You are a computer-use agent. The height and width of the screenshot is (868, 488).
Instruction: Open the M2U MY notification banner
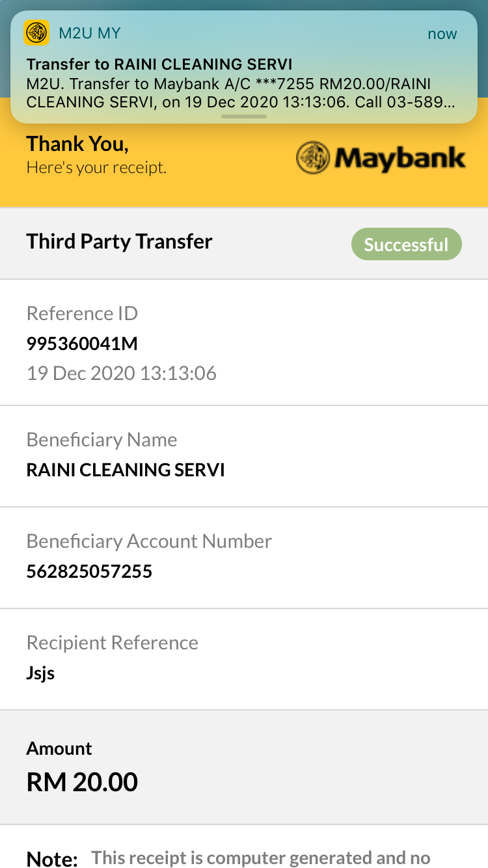[244, 67]
